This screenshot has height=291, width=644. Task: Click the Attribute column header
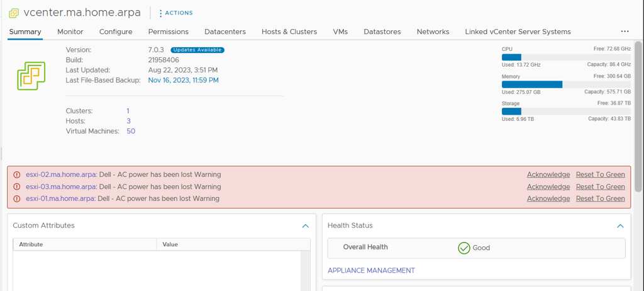pyautogui.click(x=85, y=244)
